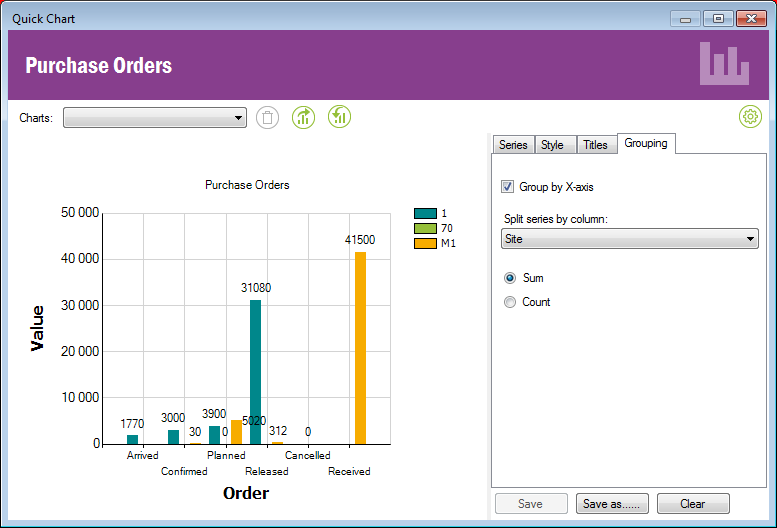
Task: Minimize the Quick Chart window
Action: [x=685, y=18]
